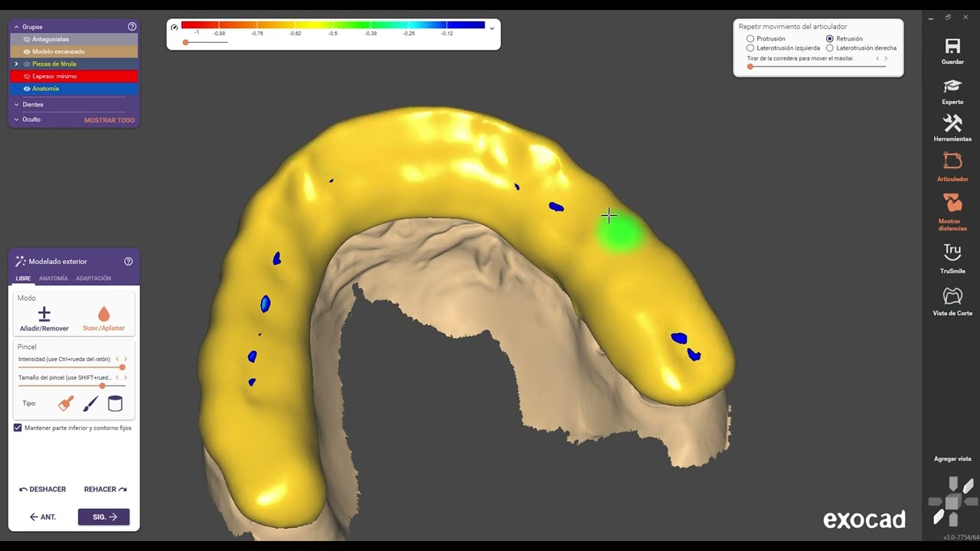Adjust the Intensidad slider handle
The width and height of the screenshot is (980, 551).
[122, 367]
